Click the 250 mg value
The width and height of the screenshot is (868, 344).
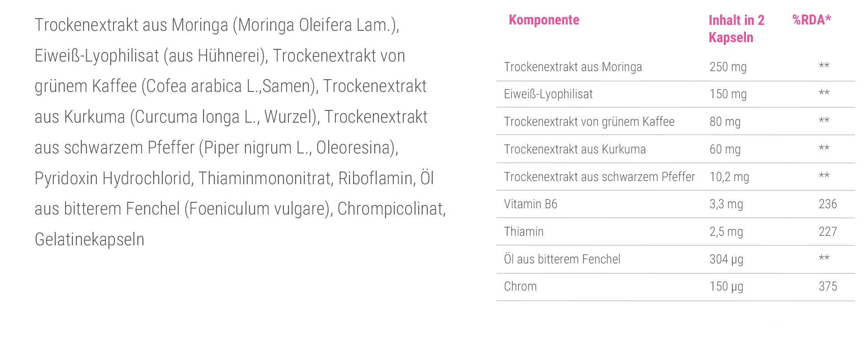click(x=728, y=67)
